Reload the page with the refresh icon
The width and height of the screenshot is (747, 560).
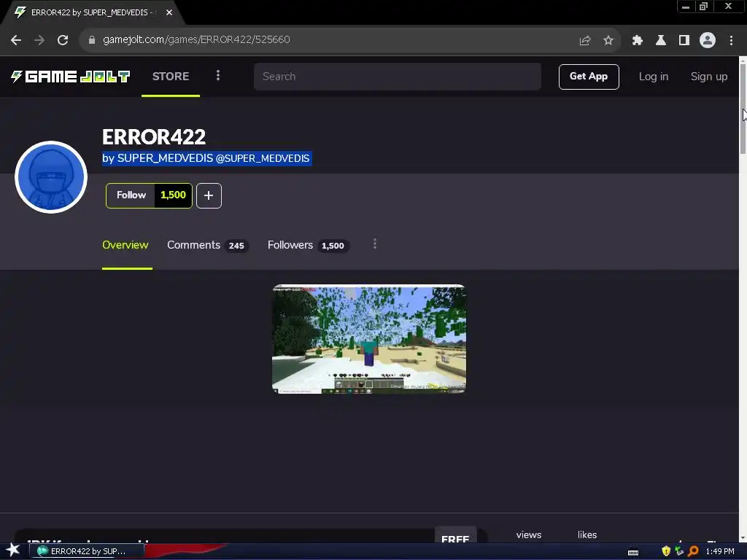point(63,40)
